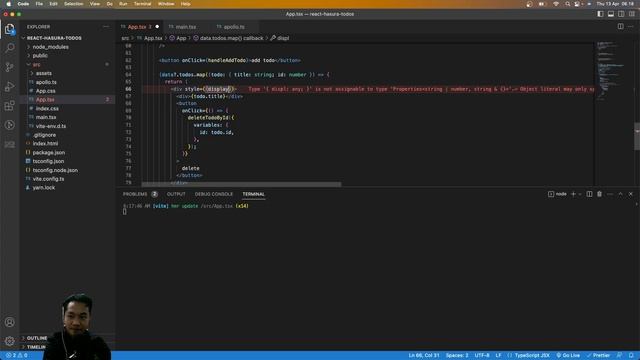
Task: Click UTF-8 encoding in status bar
Action: [x=482, y=355]
